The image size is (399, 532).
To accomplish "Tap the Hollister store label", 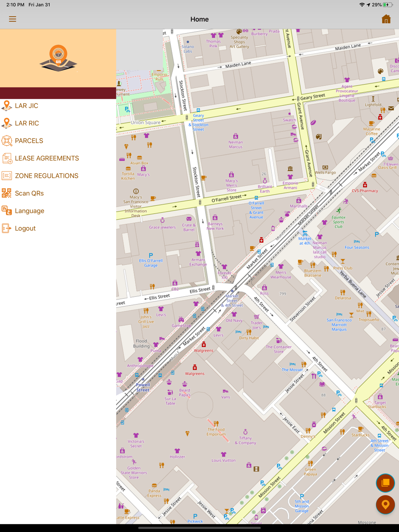I will [177, 457].
